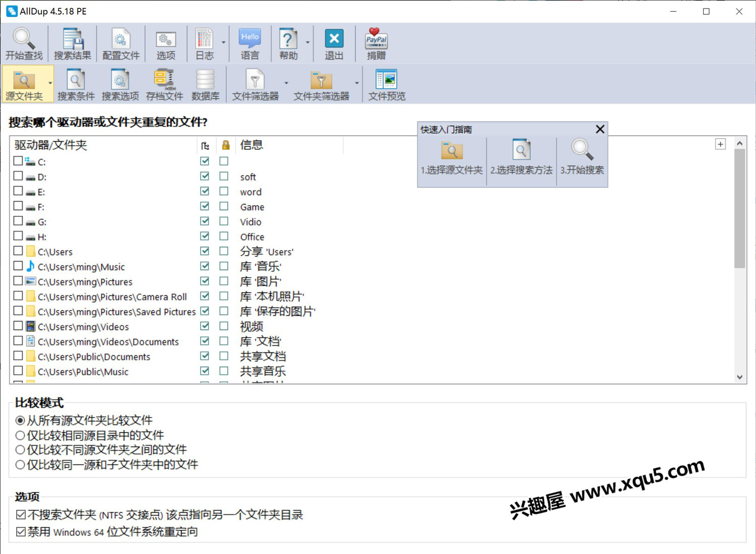The height and width of the screenshot is (554, 756).
Task: Check the E: drive source checkbox
Action: click(x=18, y=191)
